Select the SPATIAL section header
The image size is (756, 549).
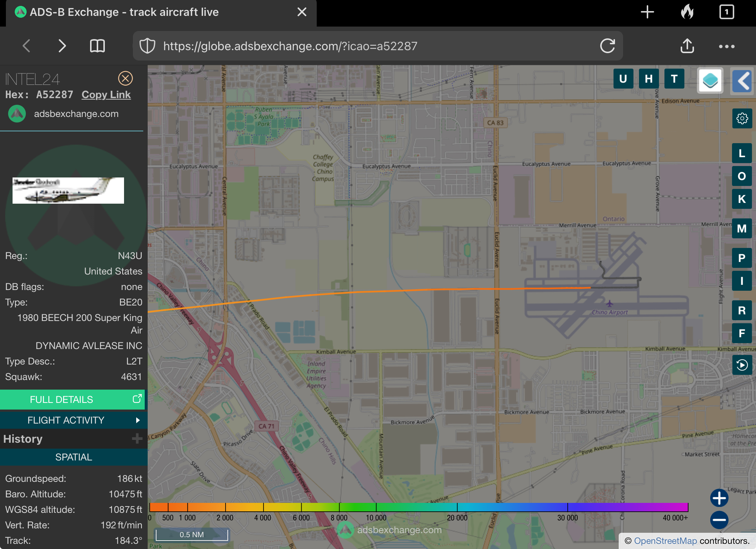[x=73, y=457]
